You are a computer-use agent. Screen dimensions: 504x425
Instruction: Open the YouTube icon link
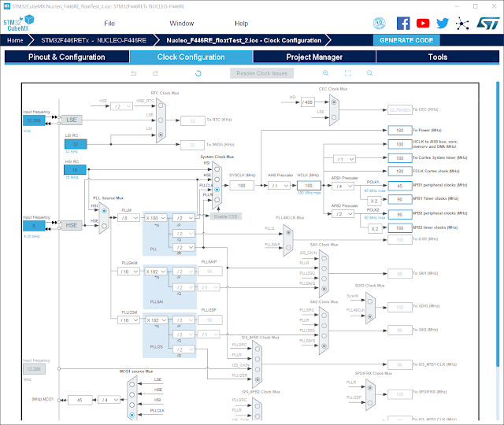tap(423, 23)
